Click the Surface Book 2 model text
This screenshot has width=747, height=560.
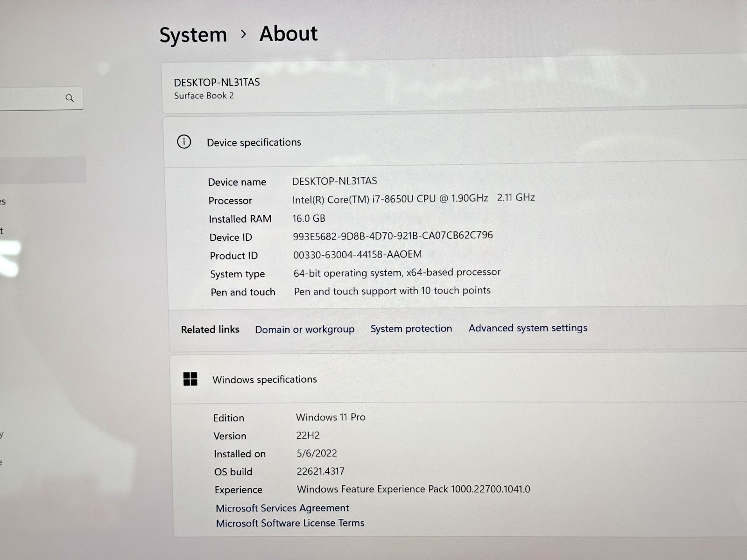(x=204, y=96)
